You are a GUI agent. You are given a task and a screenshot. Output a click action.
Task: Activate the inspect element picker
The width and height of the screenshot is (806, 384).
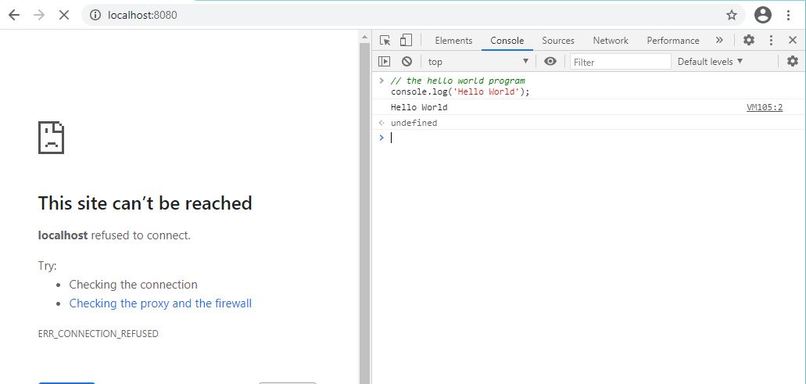pos(385,40)
